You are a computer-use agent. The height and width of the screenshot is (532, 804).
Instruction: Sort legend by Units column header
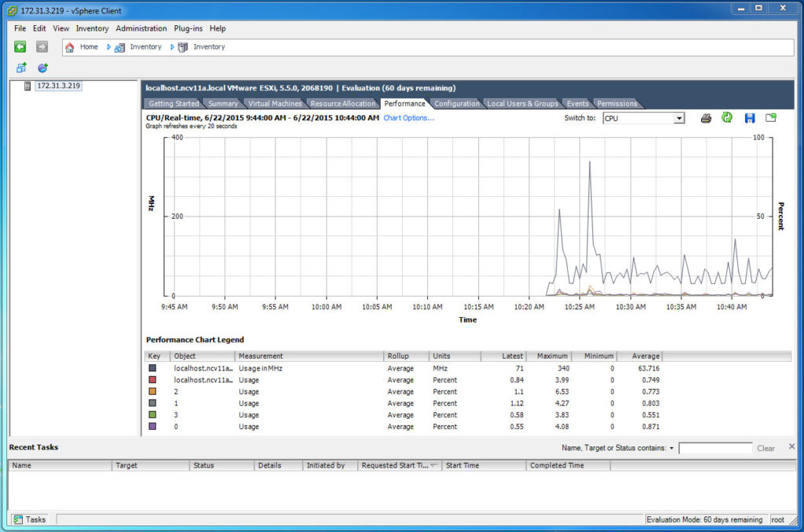(455, 355)
